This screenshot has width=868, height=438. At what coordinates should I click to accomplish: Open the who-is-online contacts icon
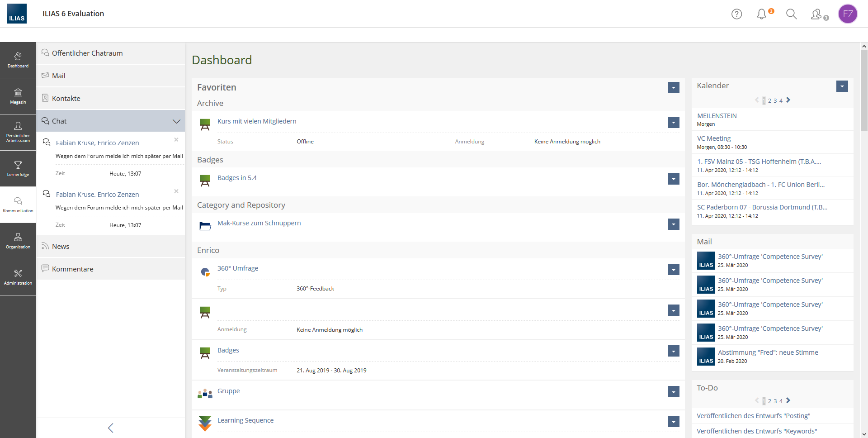pyautogui.click(x=816, y=14)
